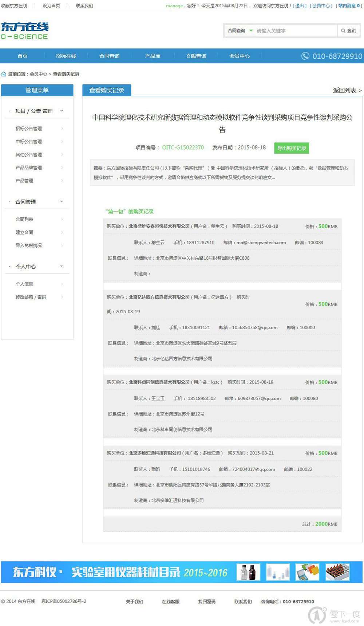Open the 合同查询 search type dropdown
The image size is (364, 626).
coord(240,31)
